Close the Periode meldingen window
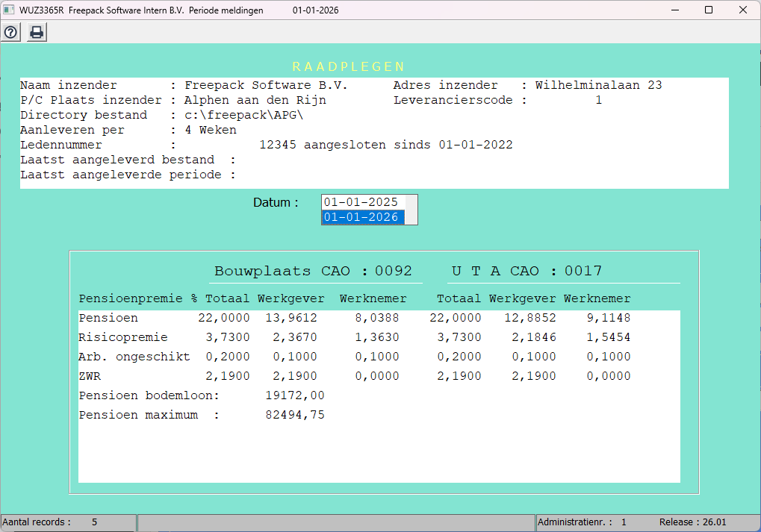 click(x=743, y=10)
